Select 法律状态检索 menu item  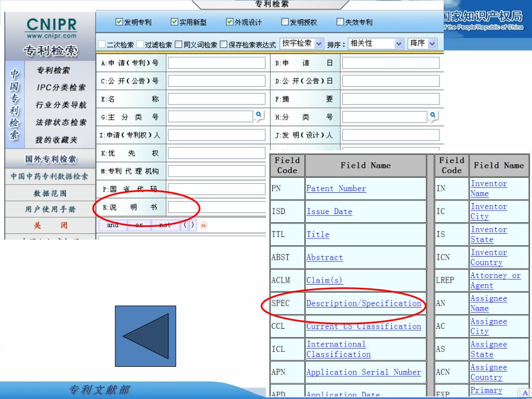pyautogui.click(x=61, y=122)
